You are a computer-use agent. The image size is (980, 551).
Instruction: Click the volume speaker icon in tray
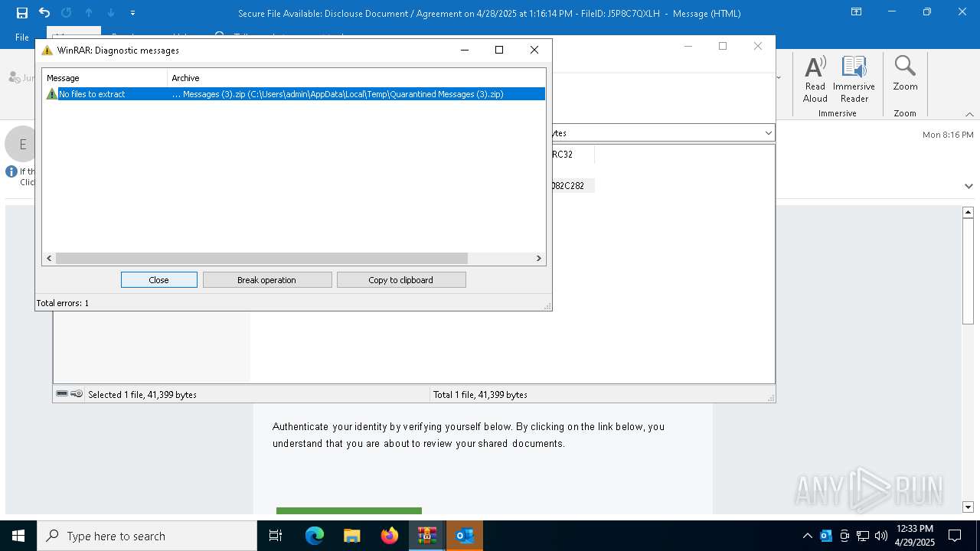tap(881, 536)
